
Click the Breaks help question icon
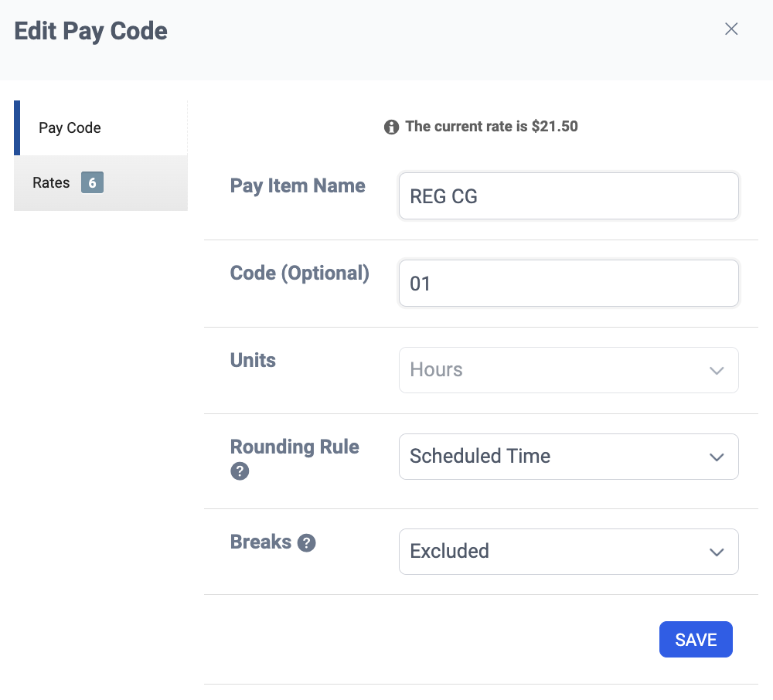(x=306, y=543)
